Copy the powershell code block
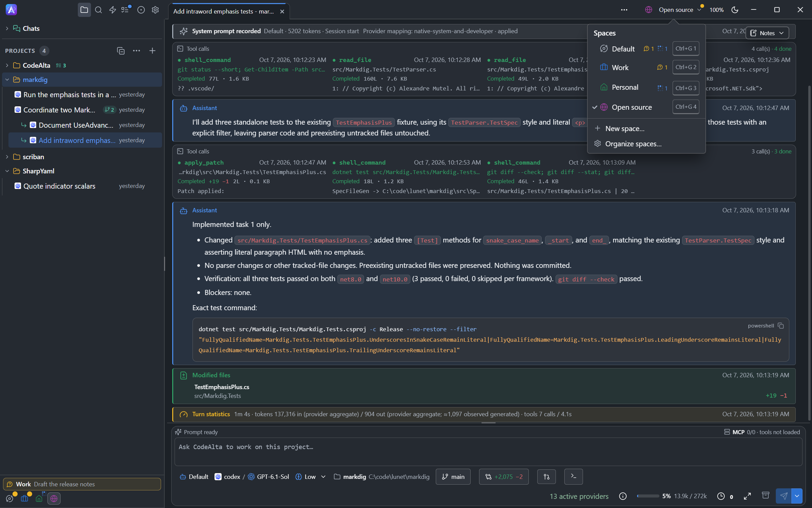Screen dimensions: 812x508 pyautogui.click(x=781, y=325)
